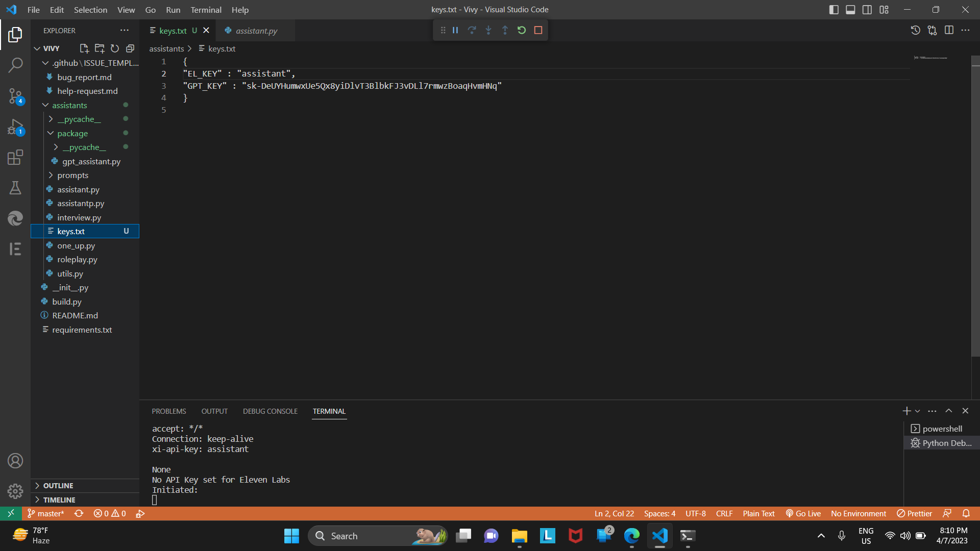The image size is (980, 551).
Task: Open the Source Control view
Action: (15, 96)
